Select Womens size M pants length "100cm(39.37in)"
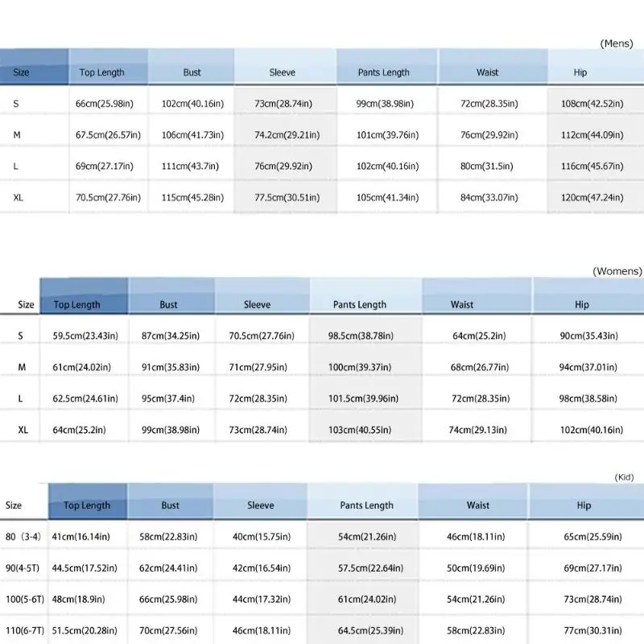The width and height of the screenshot is (644, 644). coord(359,367)
